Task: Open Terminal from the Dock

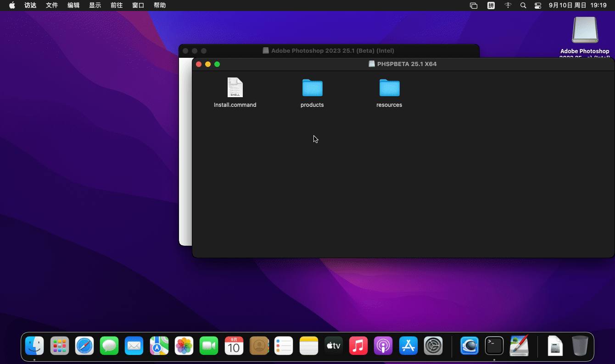Action: click(x=494, y=346)
